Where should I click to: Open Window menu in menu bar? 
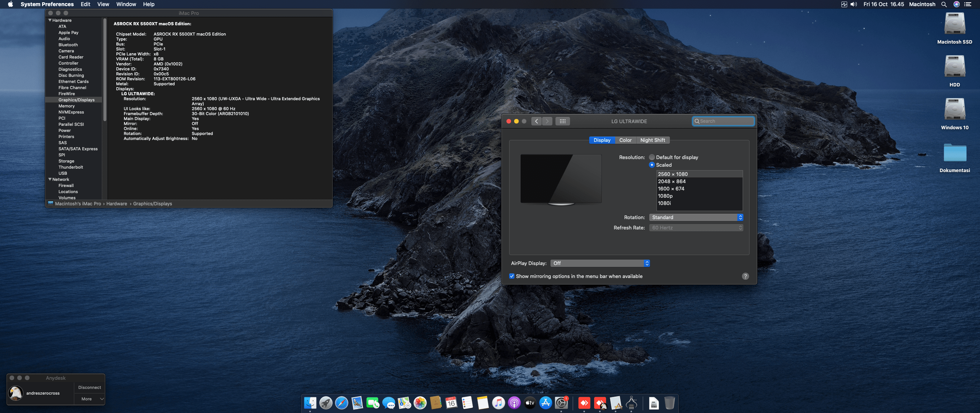[x=126, y=4]
